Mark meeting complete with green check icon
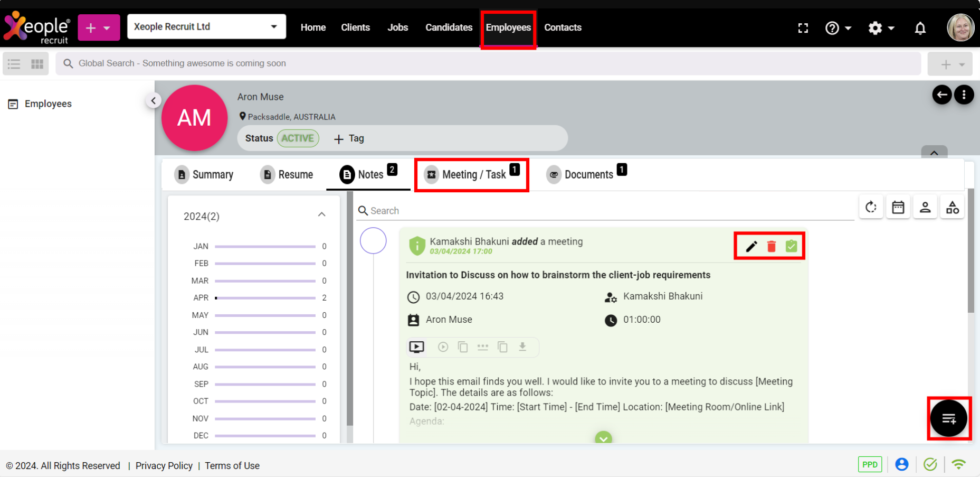The image size is (980, 477). click(791, 246)
